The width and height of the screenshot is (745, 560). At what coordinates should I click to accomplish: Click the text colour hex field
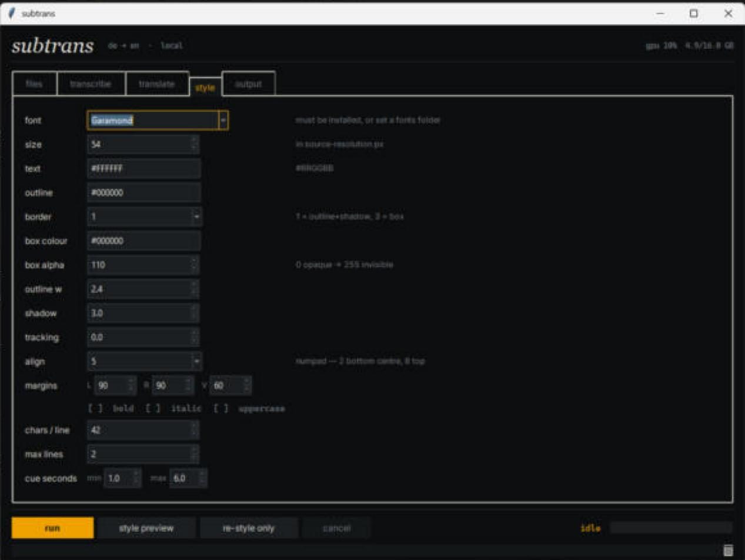pos(144,168)
